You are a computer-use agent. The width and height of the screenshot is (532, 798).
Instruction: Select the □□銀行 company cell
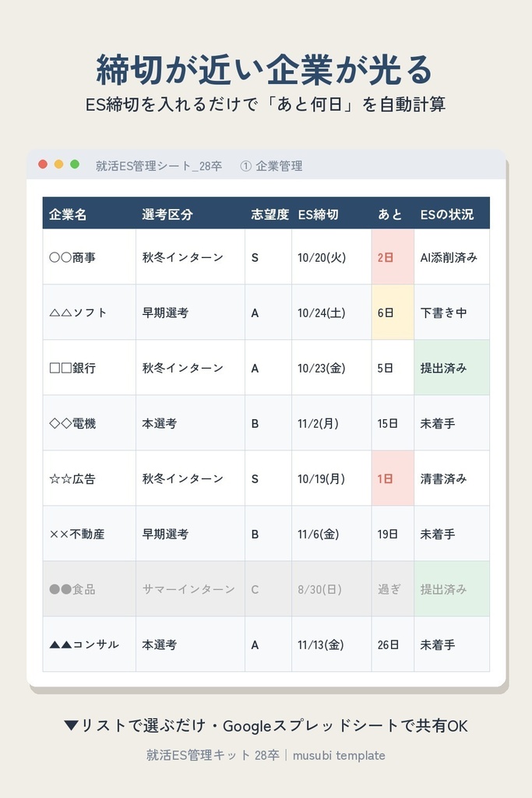pyautogui.click(x=89, y=368)
